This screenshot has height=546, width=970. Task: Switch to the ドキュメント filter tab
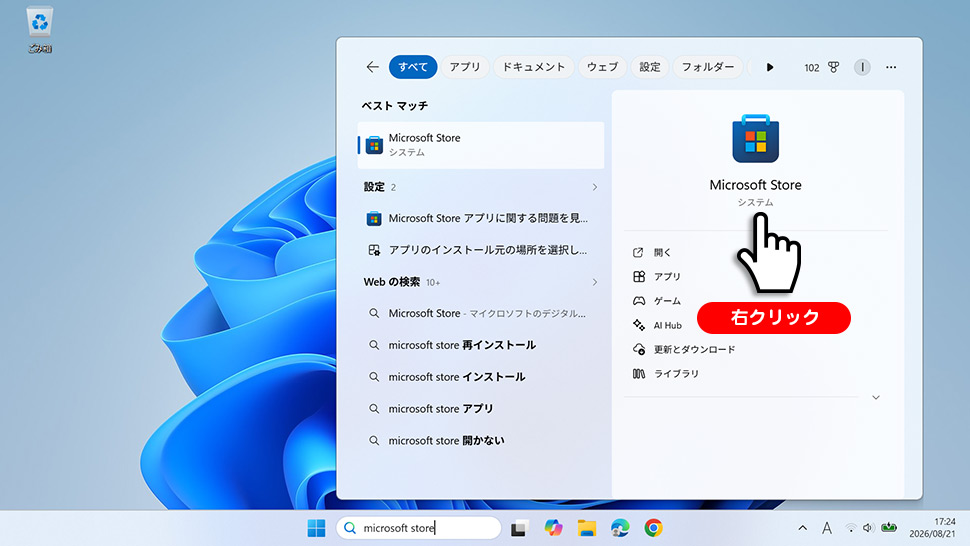click(533, 67)
